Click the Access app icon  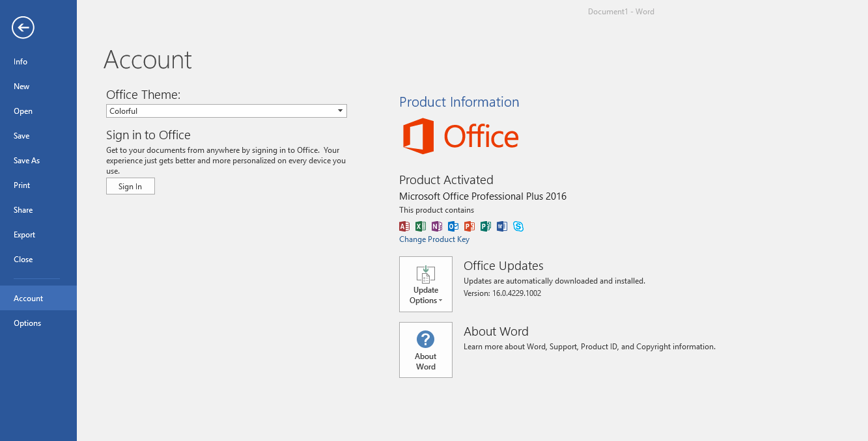point(404,226)
